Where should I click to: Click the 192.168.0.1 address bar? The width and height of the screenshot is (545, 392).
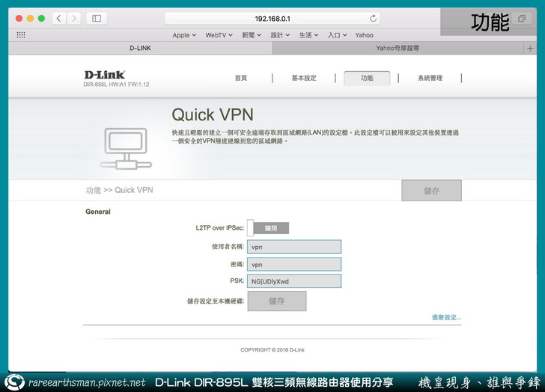point(272,19)
